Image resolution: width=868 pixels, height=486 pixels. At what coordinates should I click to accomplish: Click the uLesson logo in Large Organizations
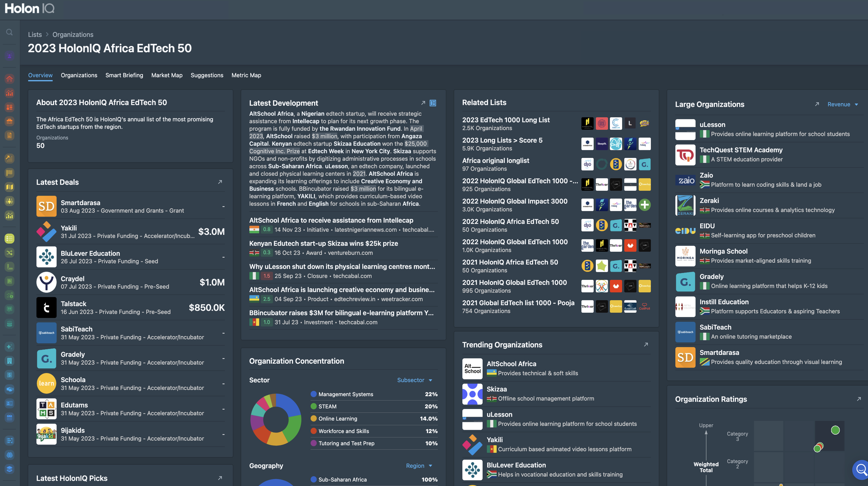(685, 129)
